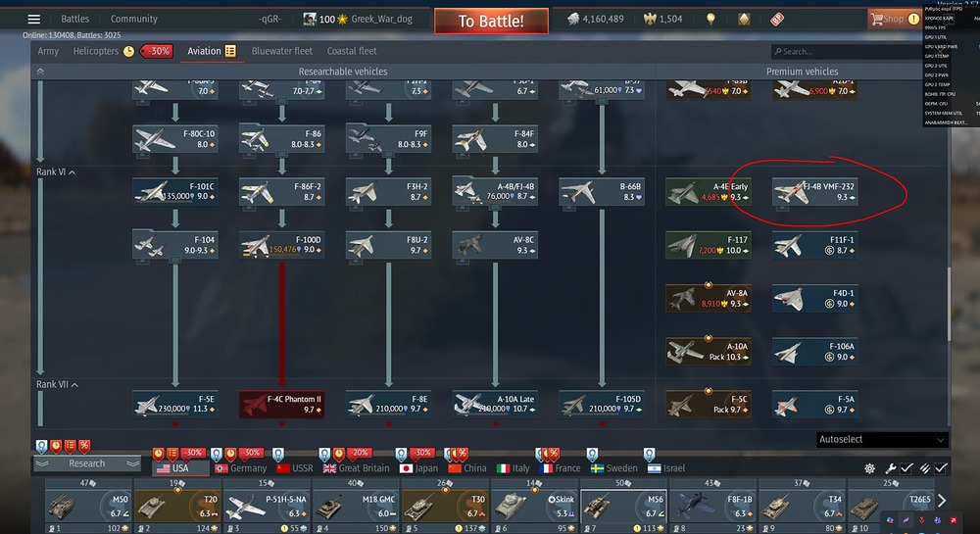
Task: Click the To Battle! button
Action: pyautogui.click(x=491, y=22)
